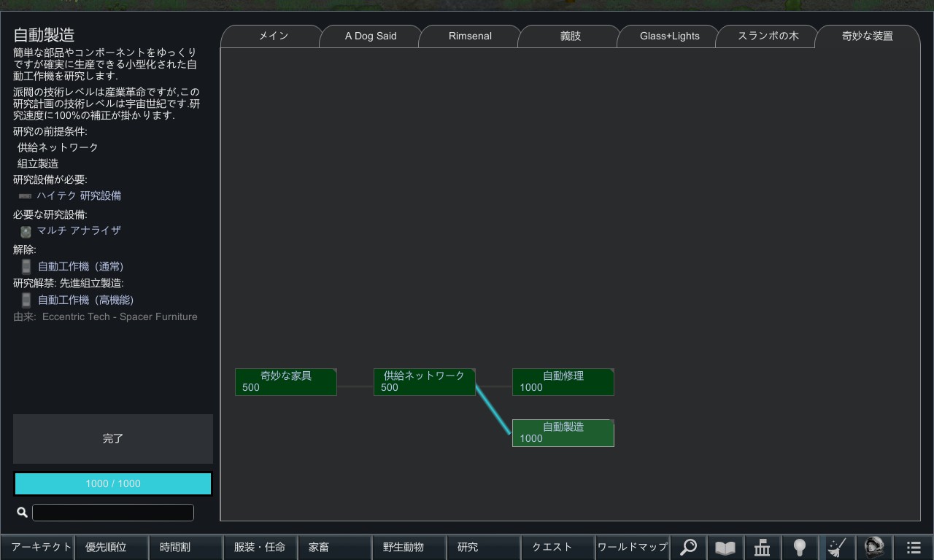
Task: Select the スランボの木 tab
Action: tap(768, 36)
